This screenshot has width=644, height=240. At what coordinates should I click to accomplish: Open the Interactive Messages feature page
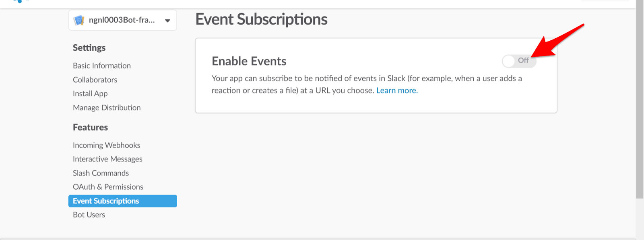tap(107, 159)
